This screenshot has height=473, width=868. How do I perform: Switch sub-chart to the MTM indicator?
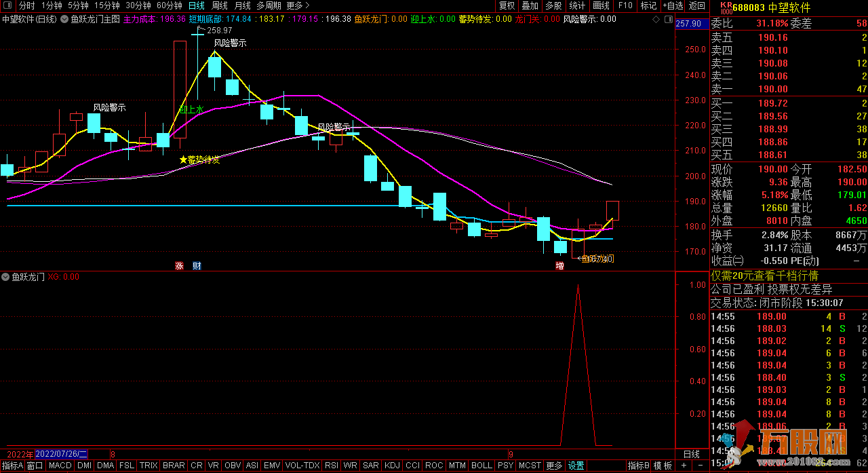458,466
